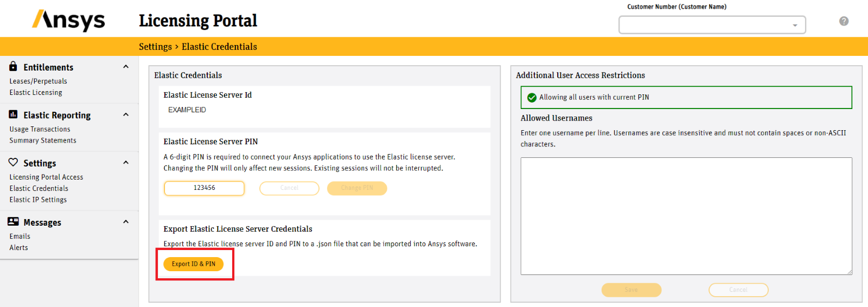Click the Elastic License Server PIN heading

point(210,142)
